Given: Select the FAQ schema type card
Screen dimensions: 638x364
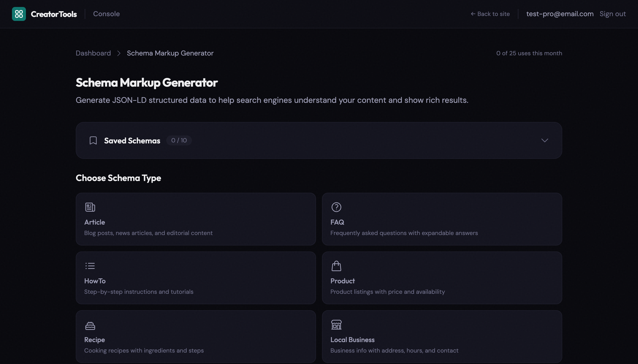Looking at the screenshot, I should pyautogui.click(x=442, y=219).
